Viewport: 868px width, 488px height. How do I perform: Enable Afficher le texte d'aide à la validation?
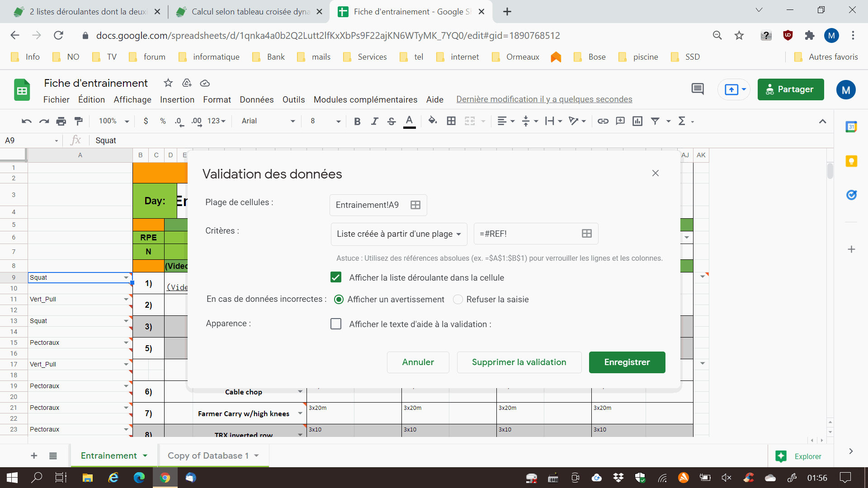336,324
